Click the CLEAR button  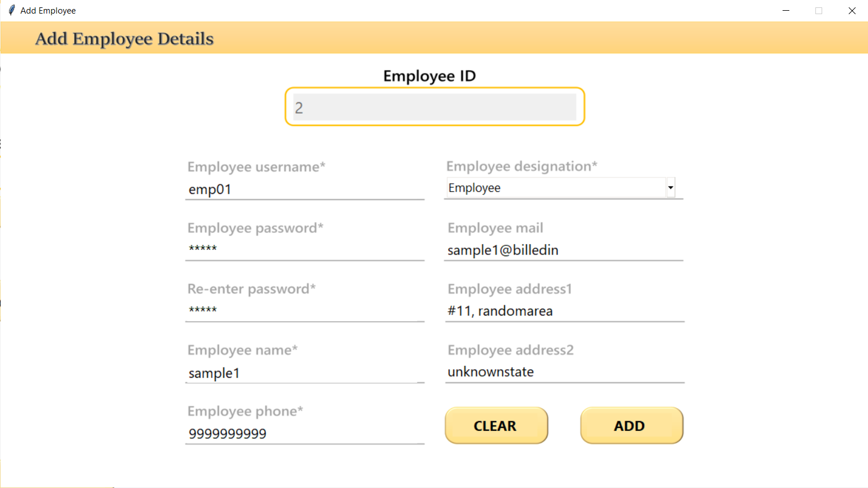(496, 425)
